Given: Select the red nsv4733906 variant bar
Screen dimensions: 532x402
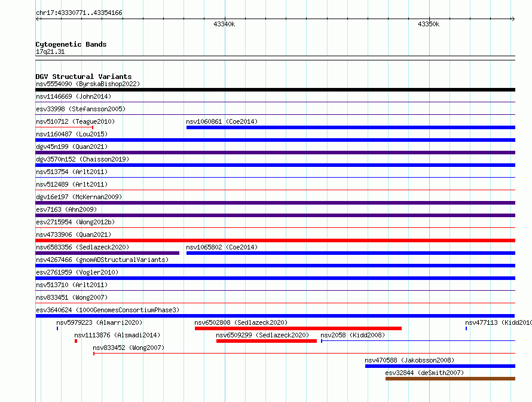Looking at the screenshot, I should coord(275,240).
